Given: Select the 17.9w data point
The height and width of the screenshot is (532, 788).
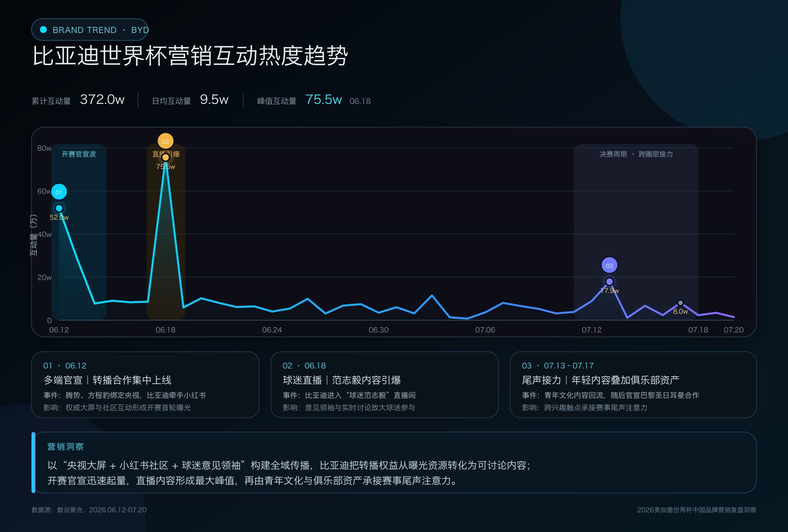Looking at the screenshot, I should pyautogui.click(x=609, y=282).
